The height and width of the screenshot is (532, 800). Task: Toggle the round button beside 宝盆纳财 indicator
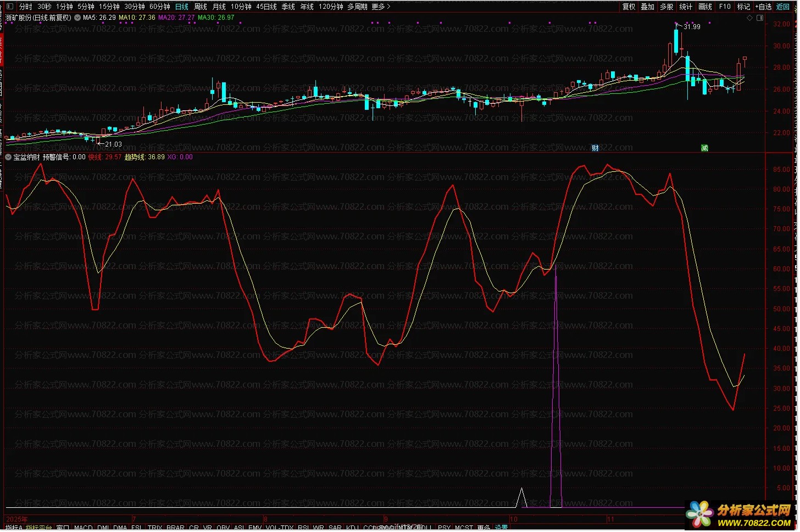coord(8,157)
